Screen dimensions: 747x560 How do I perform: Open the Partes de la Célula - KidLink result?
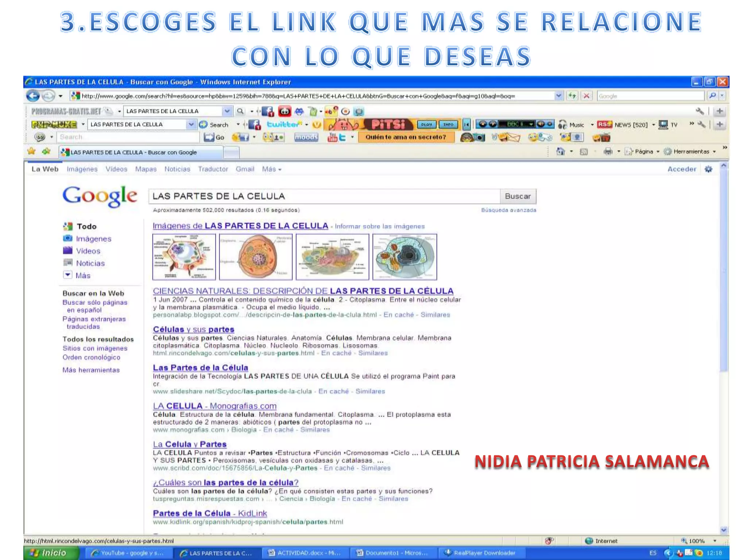tap(210, 513)
